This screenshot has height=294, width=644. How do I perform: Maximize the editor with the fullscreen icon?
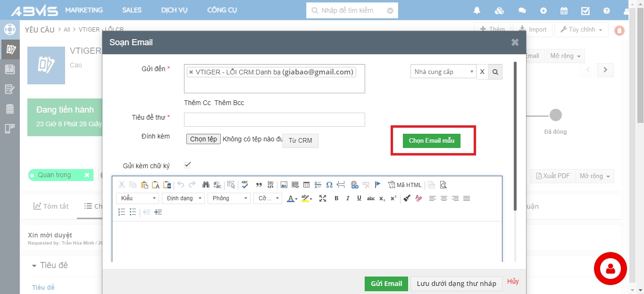(x=323, y=198)
